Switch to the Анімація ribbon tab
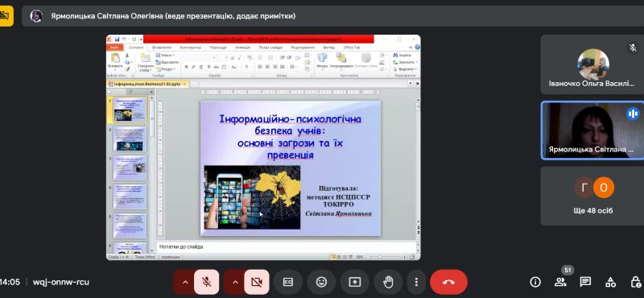The width and height of the screenshot is (644, 298). coord(243,48)
